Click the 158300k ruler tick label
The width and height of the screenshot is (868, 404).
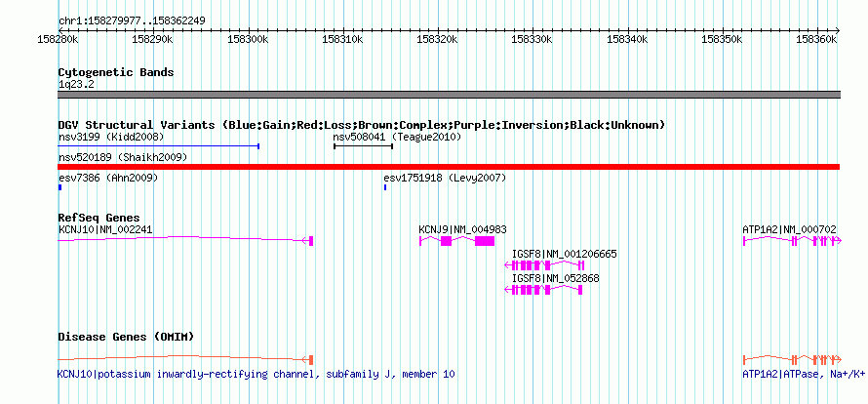coord(248,39)
